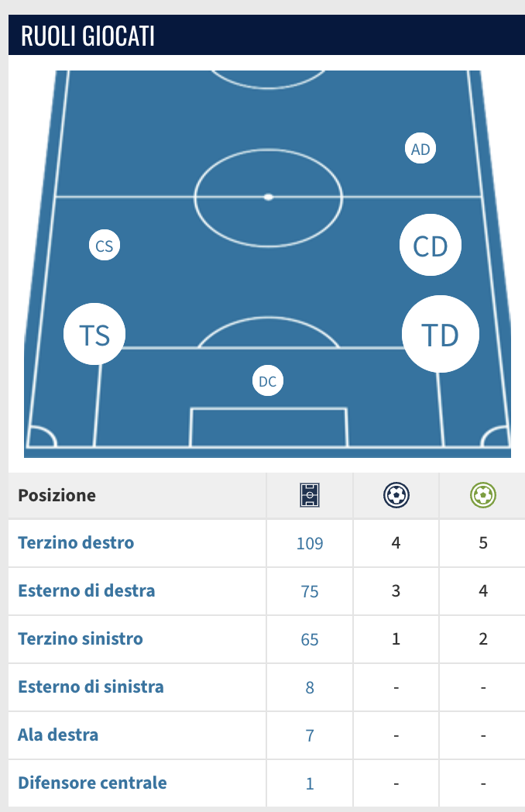The image size is (525, 812).
Task: Open the Terzino destro position link
Action: (x=76, y=542)
